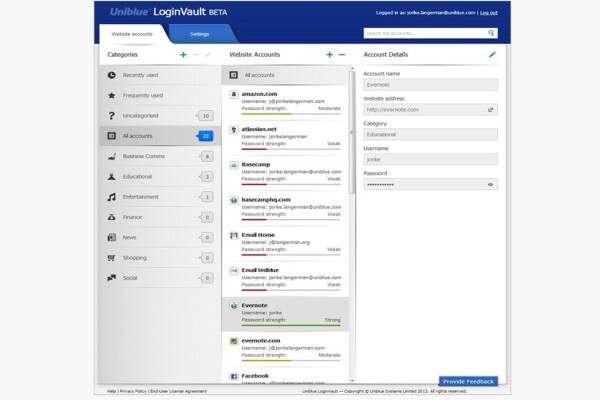Add a new category with plus icon

[x=183, y=55]
